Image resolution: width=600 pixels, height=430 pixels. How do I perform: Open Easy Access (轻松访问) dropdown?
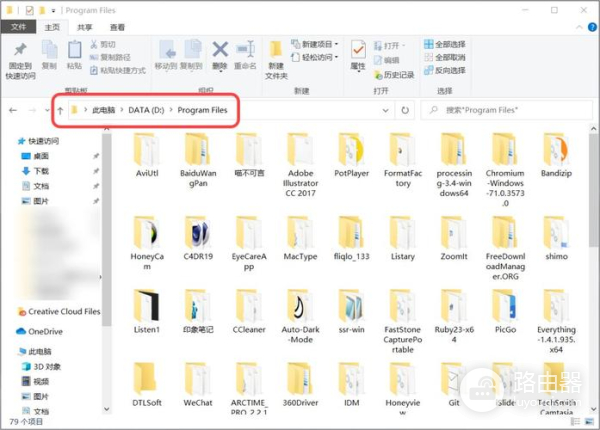click(x=315, y=57)
